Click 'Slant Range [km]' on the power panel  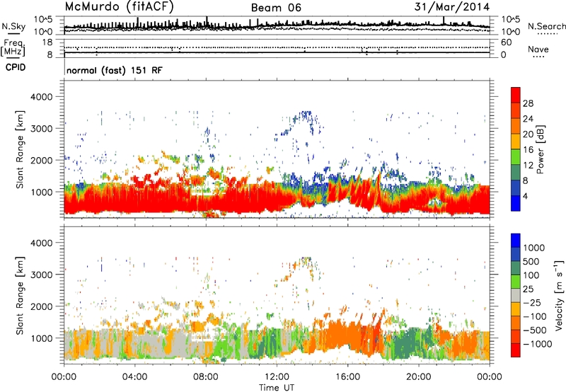coord(20,149)
